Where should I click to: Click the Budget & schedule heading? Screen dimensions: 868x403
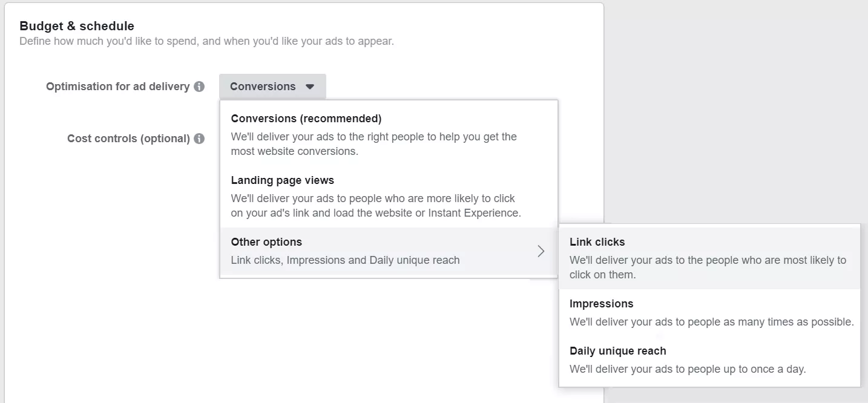coord(77,26)
